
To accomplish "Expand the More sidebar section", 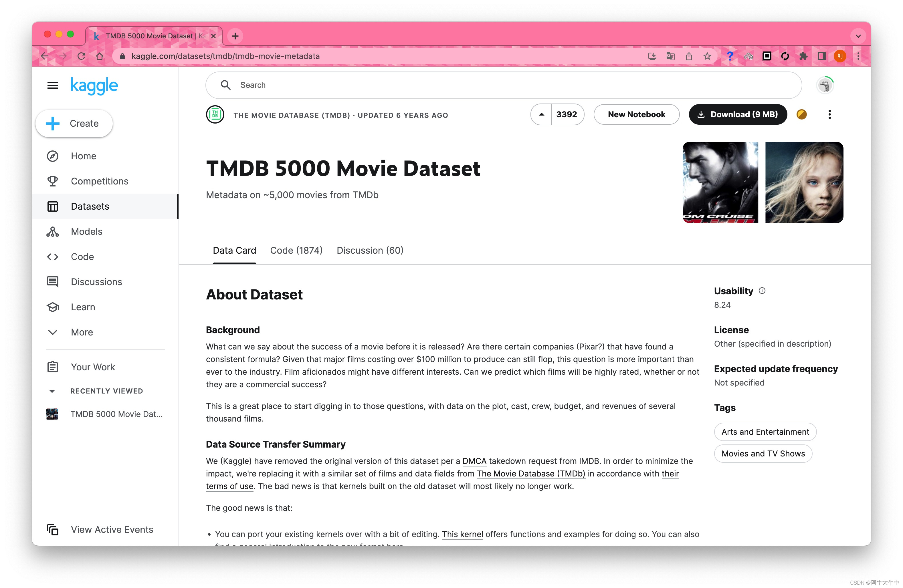I will click(82, 332).
